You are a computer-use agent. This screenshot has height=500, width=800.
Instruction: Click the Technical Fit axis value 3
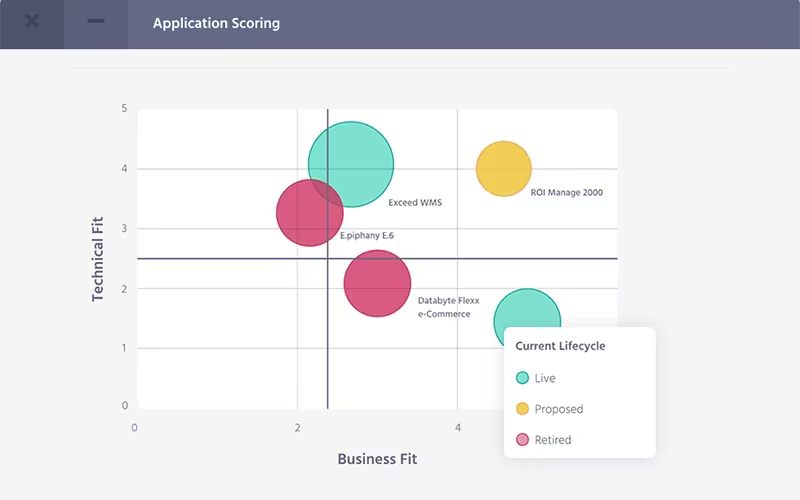(124, 228)
